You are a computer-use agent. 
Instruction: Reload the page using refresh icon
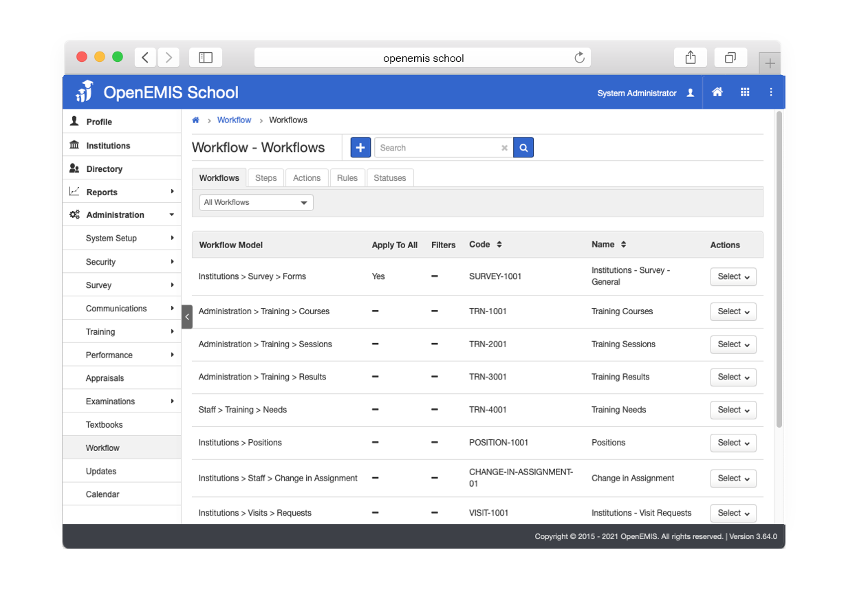coord(580,58)
